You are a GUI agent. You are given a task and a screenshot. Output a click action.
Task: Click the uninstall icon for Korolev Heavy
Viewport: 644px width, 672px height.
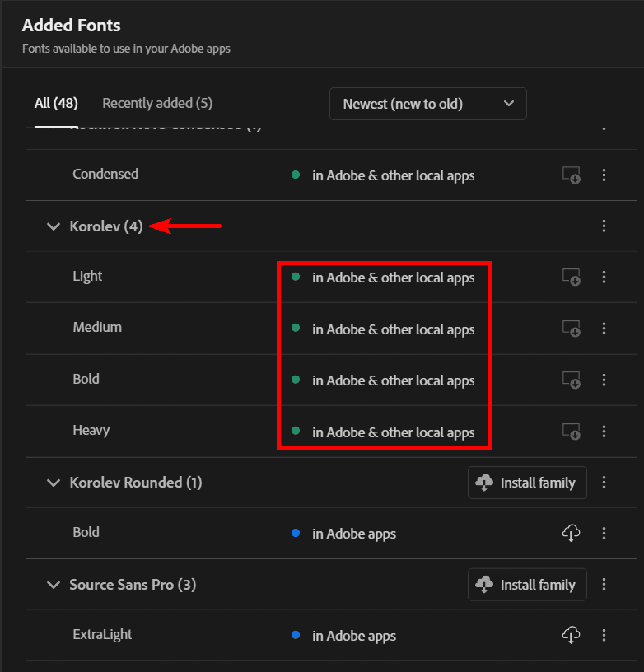click(x=571, y=431)
